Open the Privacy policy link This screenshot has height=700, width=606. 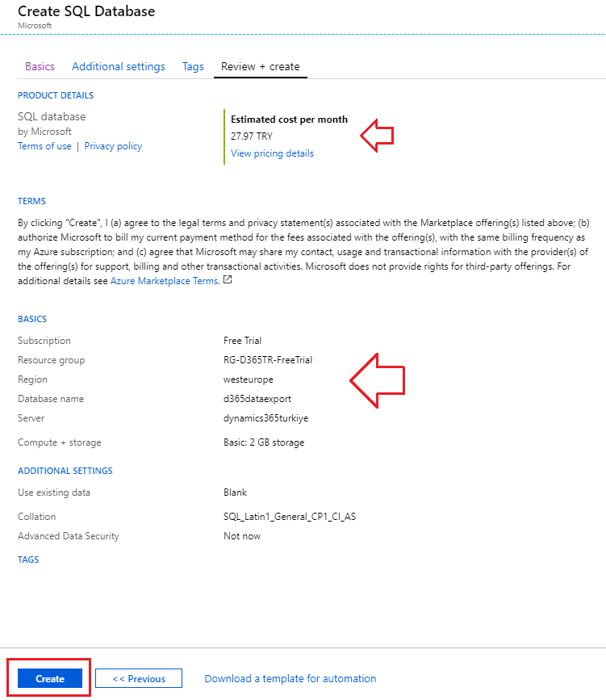coord(113,146)
